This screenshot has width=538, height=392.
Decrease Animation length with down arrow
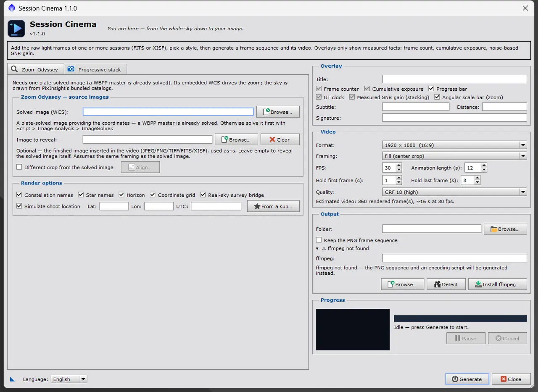coord(484,170)
